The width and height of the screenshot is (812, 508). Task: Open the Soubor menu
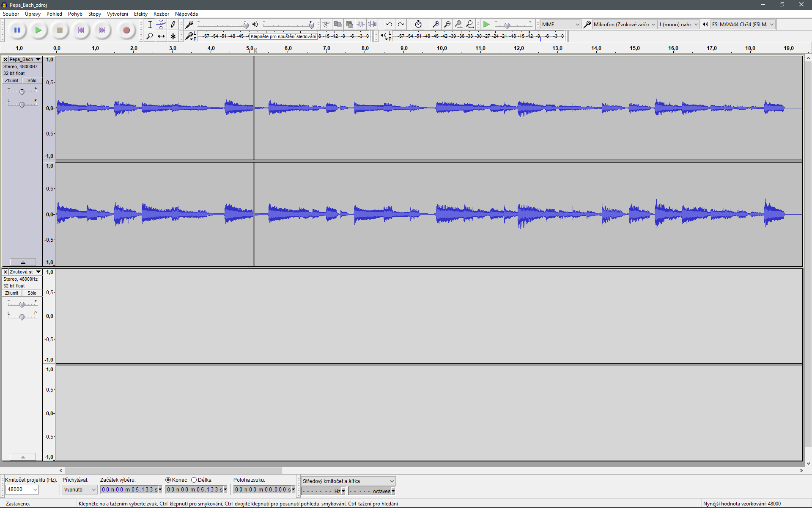coord(11,14)
